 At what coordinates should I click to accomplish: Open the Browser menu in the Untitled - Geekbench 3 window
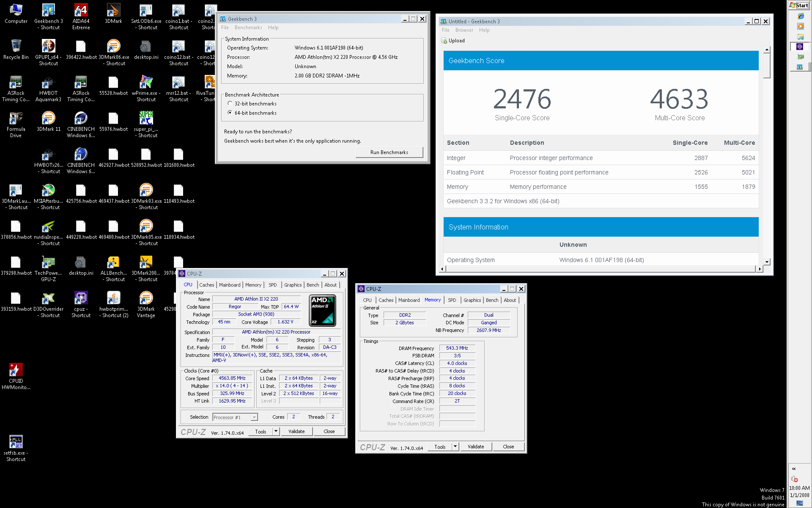coord(464,30)
